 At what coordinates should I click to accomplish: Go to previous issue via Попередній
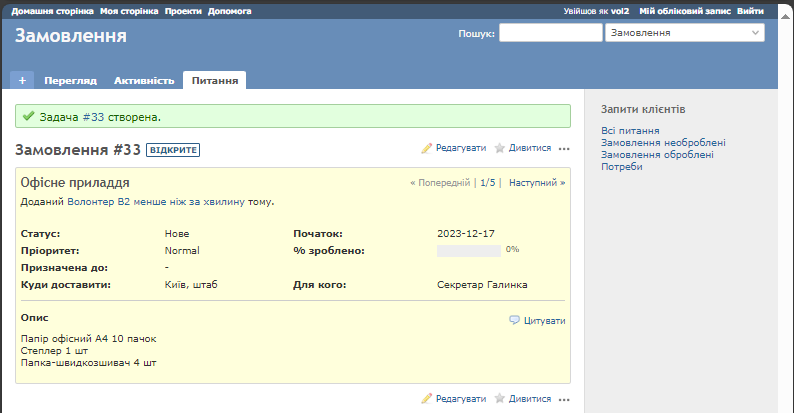tap(440, 183)
